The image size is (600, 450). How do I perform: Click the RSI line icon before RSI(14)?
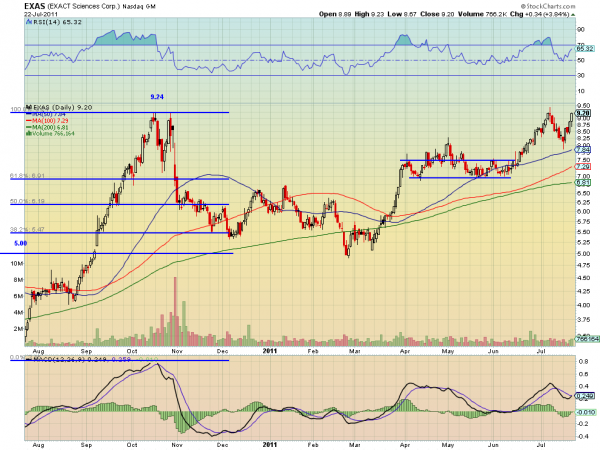point(29,22)
